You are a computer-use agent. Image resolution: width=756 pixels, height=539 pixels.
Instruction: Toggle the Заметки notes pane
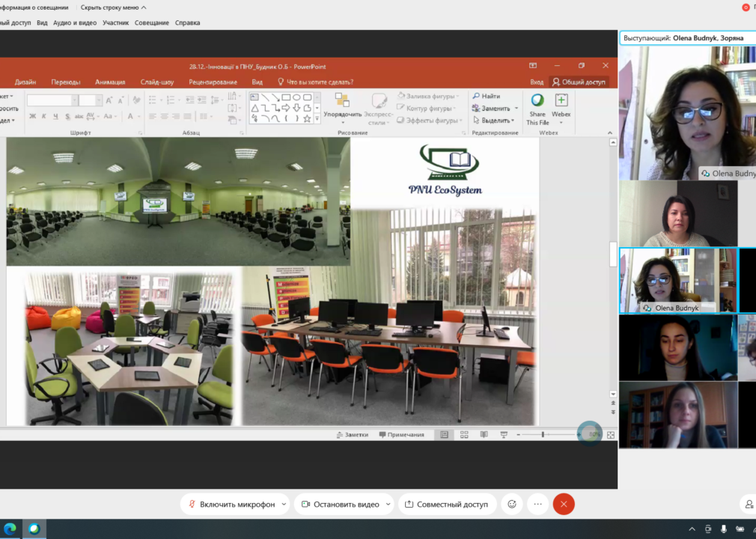pyautogui.click(x=353, y=434)
